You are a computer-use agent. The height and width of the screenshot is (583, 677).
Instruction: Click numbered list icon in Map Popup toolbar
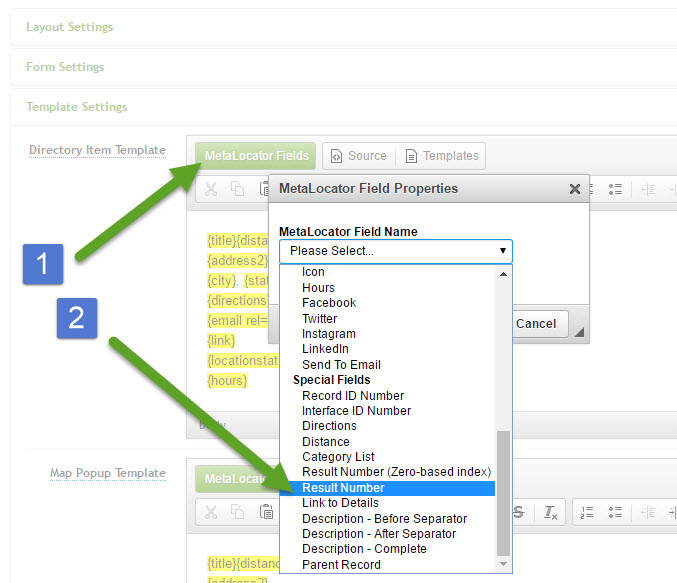(x=586, y=512)
